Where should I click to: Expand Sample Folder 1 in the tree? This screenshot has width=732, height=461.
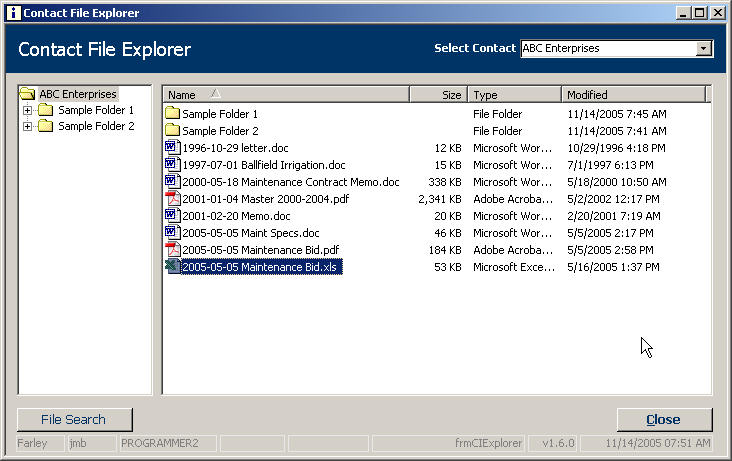click(x=28, y=110)
